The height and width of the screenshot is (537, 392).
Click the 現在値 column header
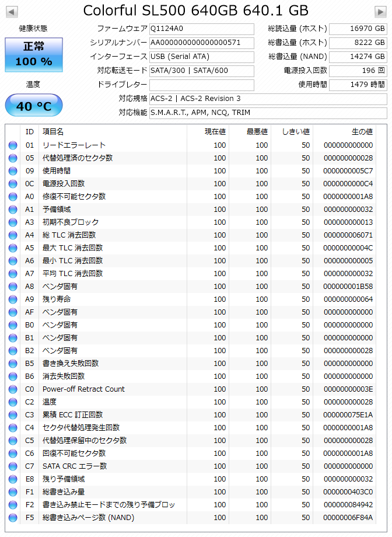pyautogui.click(x=208, y=132)
